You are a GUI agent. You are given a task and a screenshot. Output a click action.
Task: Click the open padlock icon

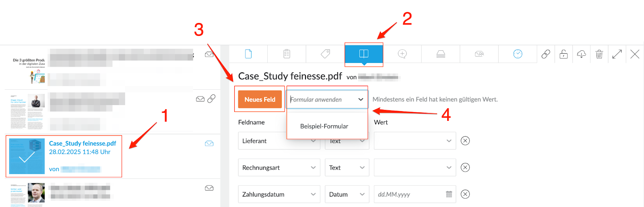pos(563,54)
